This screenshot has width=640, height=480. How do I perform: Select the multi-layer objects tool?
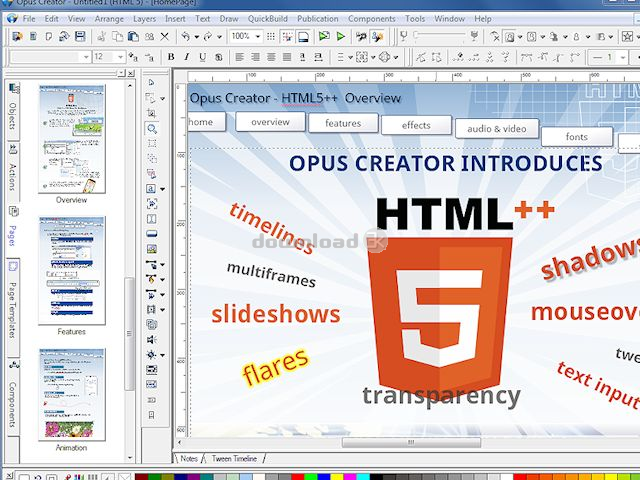[x=151, y=324]
